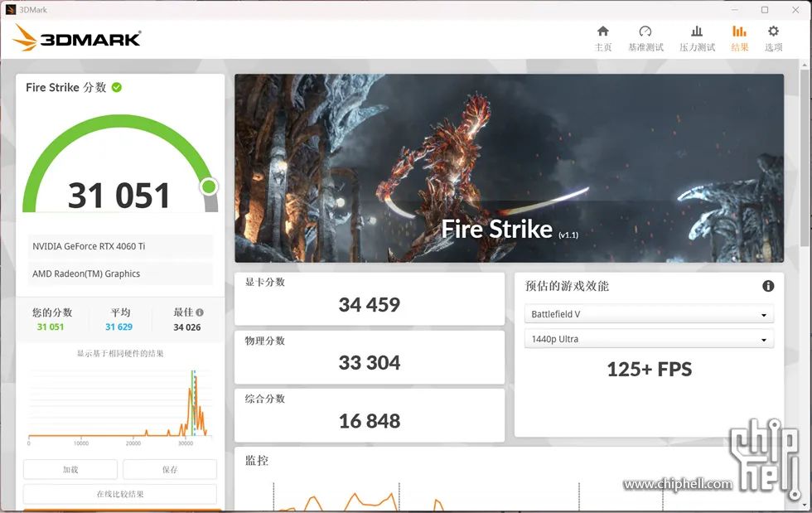
Task: Maximize the 3DMark window
Action: 765,9
